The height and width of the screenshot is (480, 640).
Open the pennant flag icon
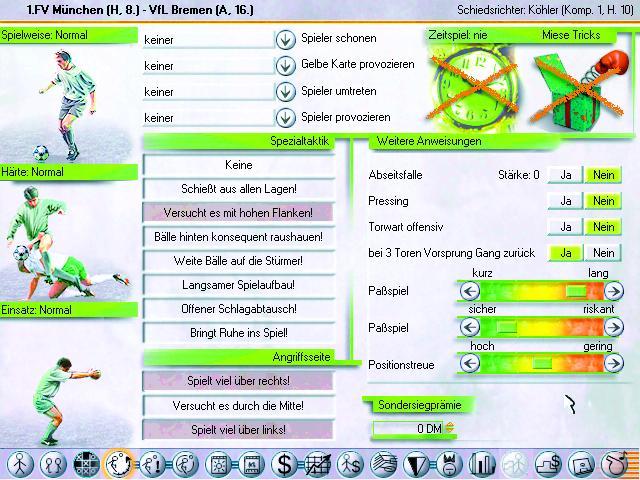pos(416,464)
